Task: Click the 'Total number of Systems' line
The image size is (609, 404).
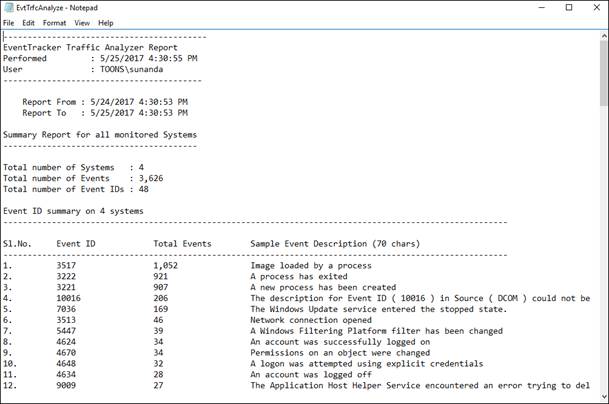Action: point(73,167)
